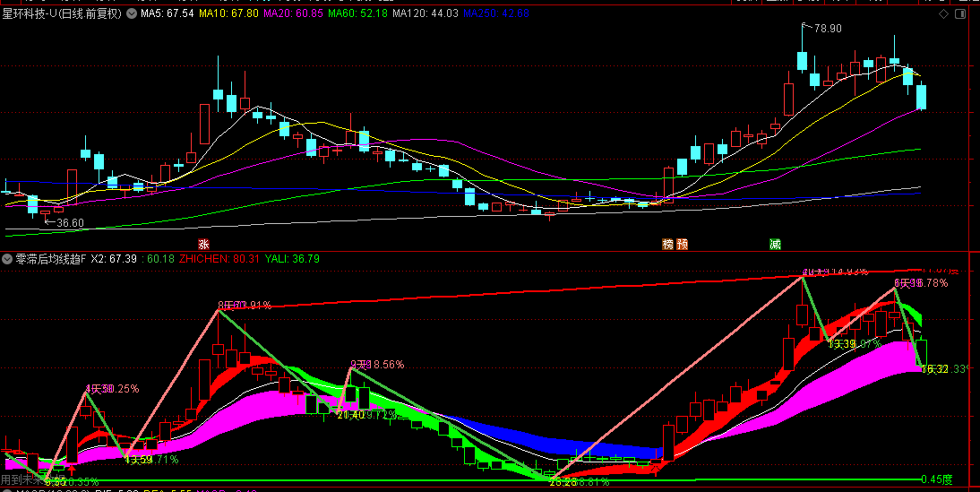This screenshot has height=492, width=980.
Task: Select the blue MA250: 42.68 legend
Action: point(496,13)
